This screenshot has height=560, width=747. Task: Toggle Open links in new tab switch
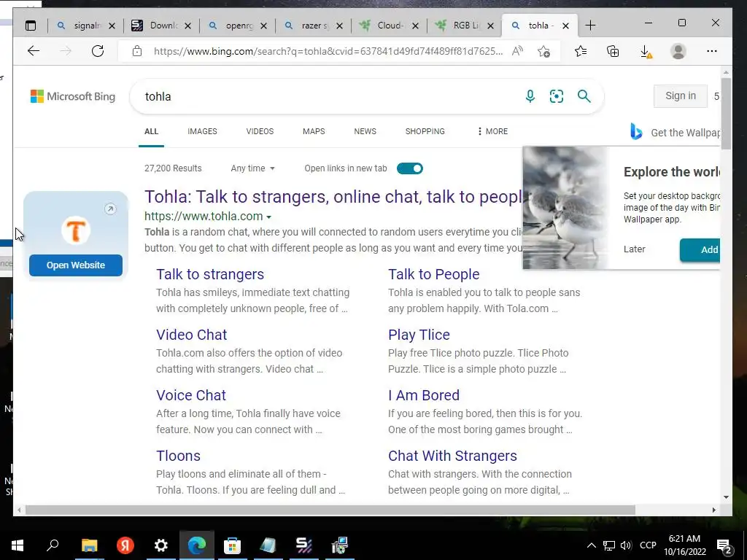[x=410, y=168]
